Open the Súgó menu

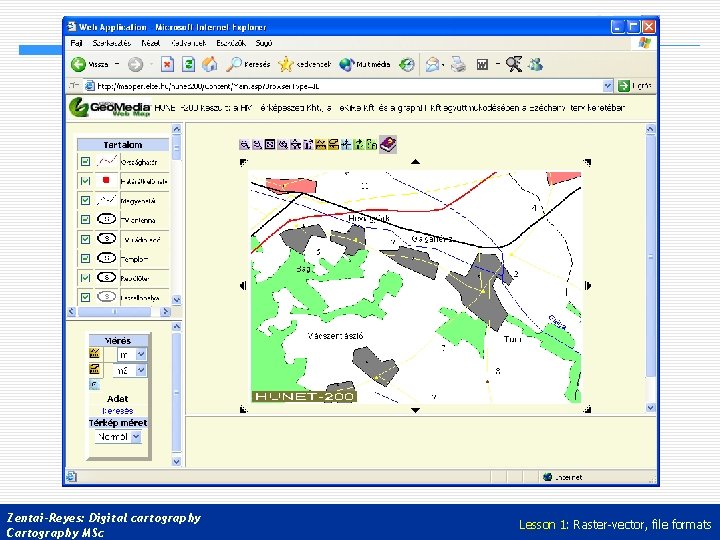[x=264, y=43]
